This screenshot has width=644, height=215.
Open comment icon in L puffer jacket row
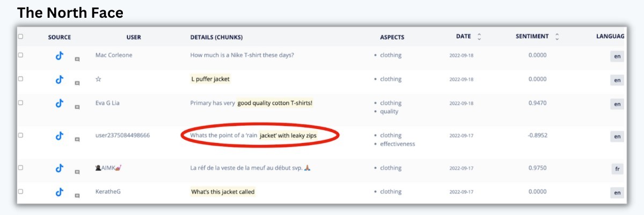tap(77, 83)
